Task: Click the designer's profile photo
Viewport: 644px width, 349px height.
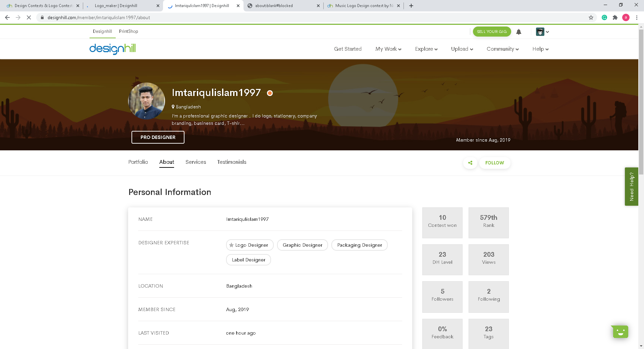Action: 147,101
